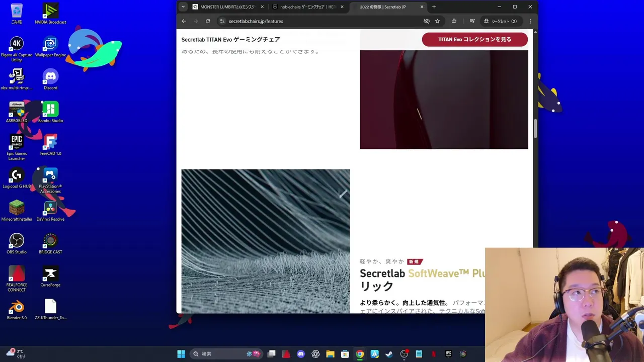Open Logicool G HUB desktop shortcut
This screenshot has height=362, width=644.
point(17,178)
